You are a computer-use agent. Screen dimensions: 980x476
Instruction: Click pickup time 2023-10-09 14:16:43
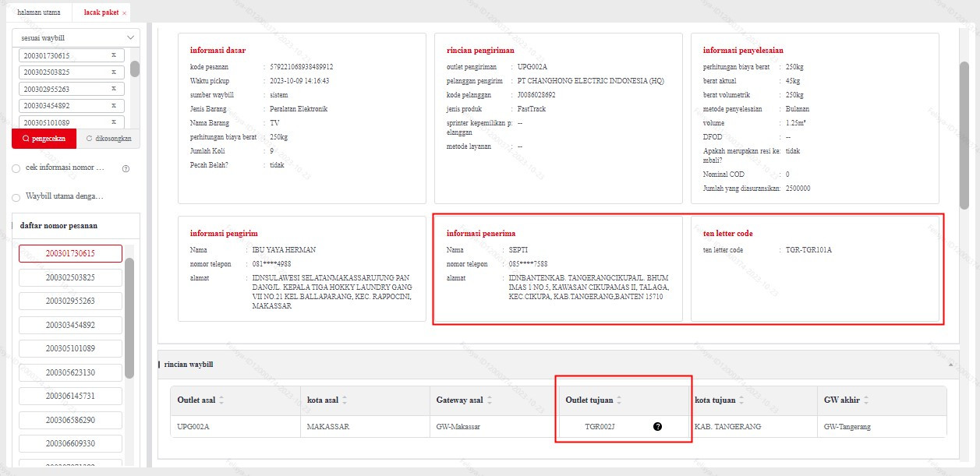click(x=299, y=81)
